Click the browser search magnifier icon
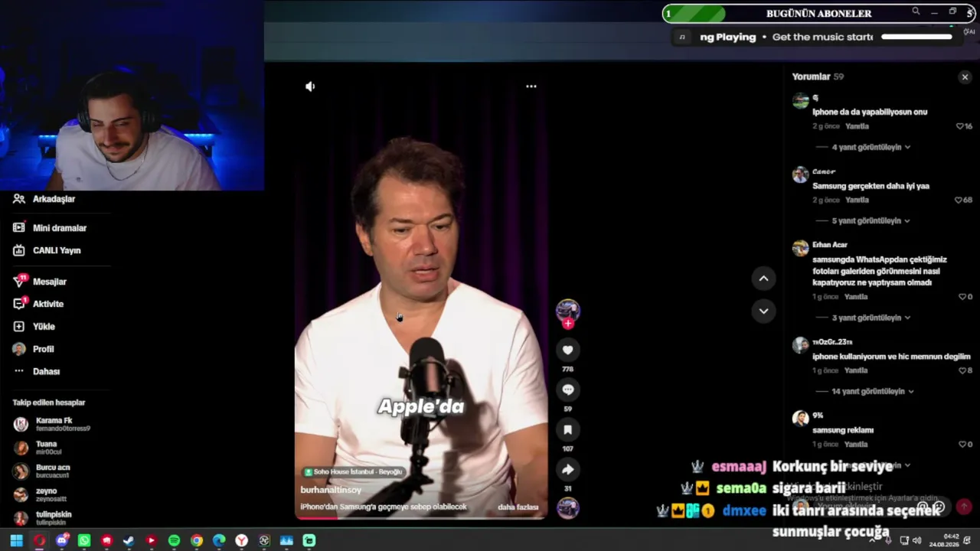 coord(916,11)
